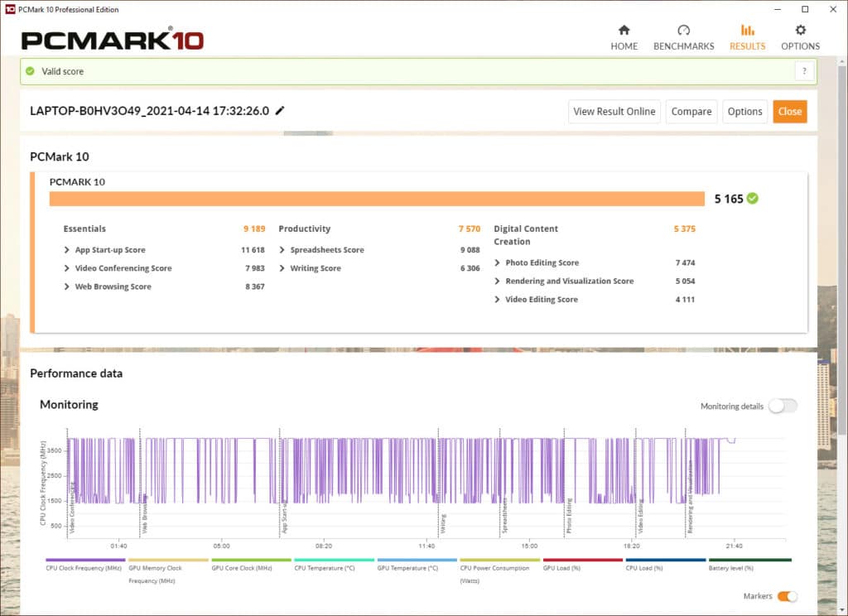Switch to the RESULTS tab

(748, 37)
